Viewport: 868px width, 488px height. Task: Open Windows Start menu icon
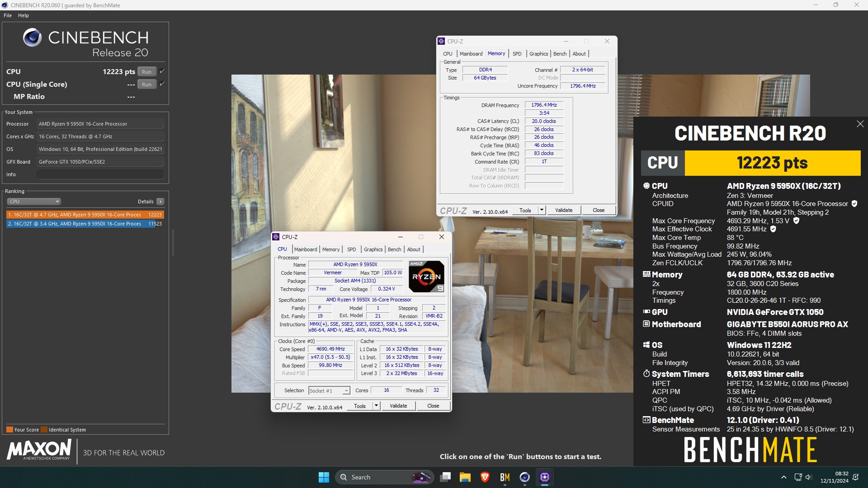pos(324,477)
